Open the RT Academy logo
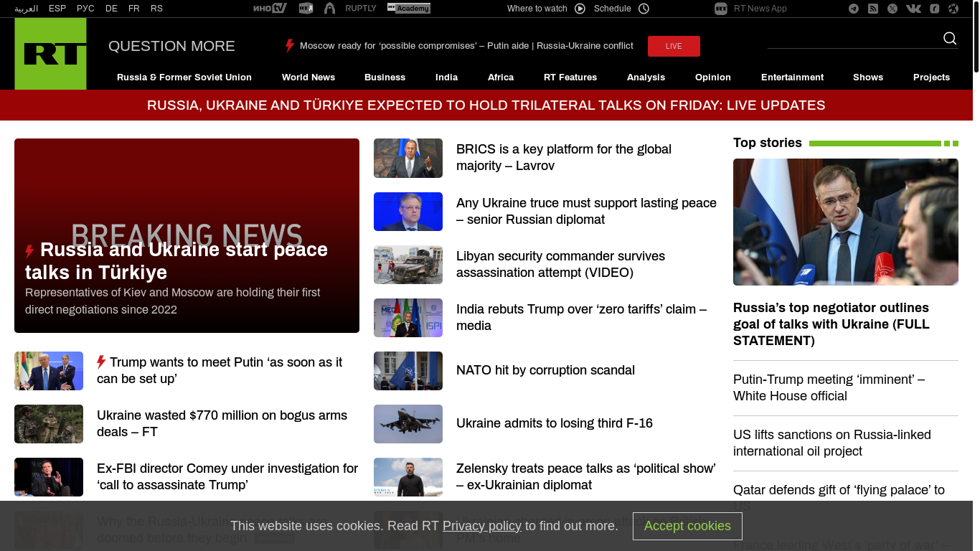980x551 pixels. [409, 9]
